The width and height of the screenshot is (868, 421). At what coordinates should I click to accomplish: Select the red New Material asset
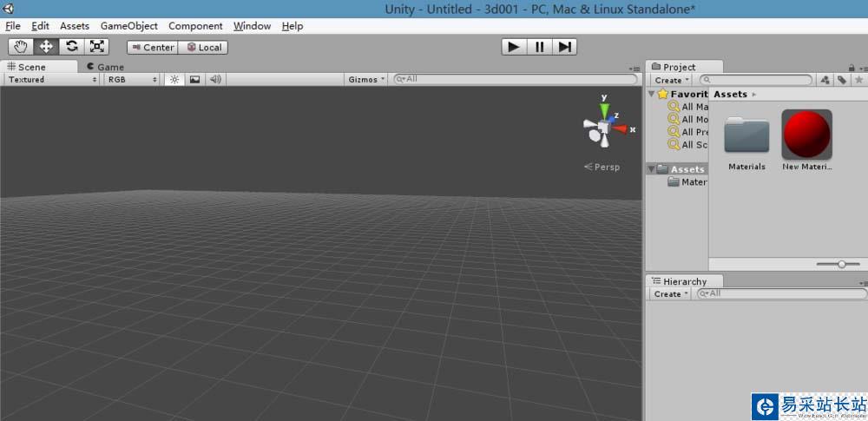(806, 134)
